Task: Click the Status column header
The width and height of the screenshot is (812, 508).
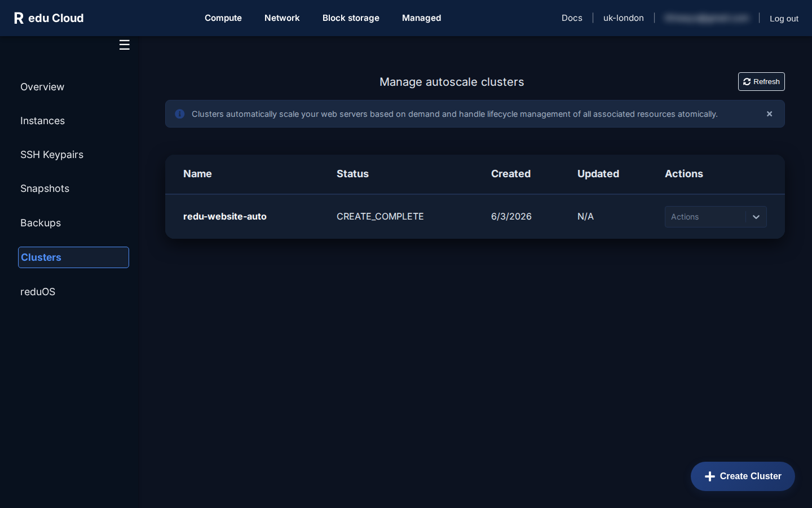Action: coord(352,174)
